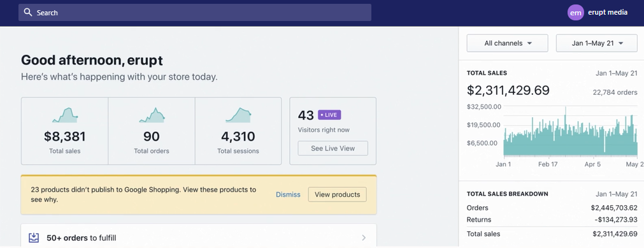This screenshot has height=249, width=644.
Task: Click inside the Search field
Action: tap(195, 12)
